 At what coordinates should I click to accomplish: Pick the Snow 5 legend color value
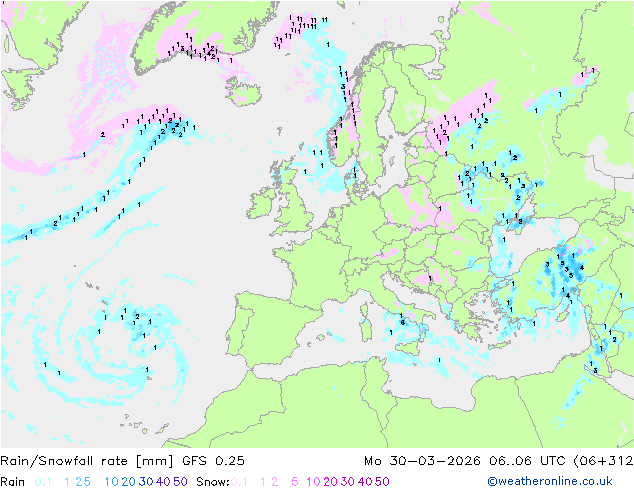(295, 482)
